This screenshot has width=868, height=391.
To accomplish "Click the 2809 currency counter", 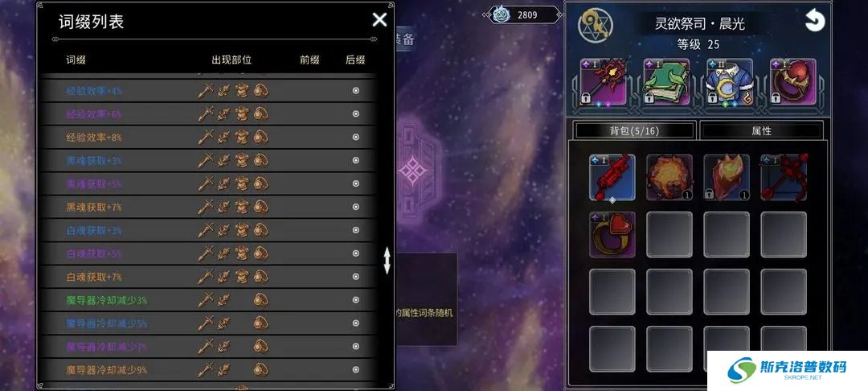I will pos(524,15).
